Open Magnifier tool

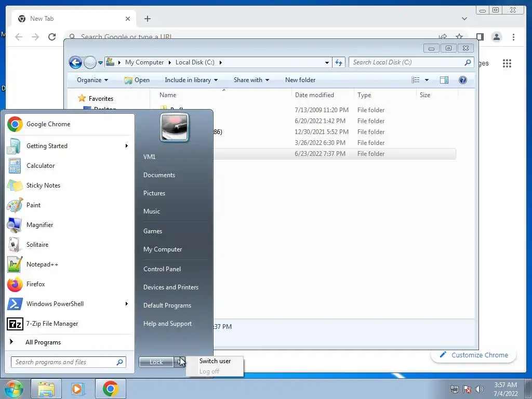coord(70,224)
